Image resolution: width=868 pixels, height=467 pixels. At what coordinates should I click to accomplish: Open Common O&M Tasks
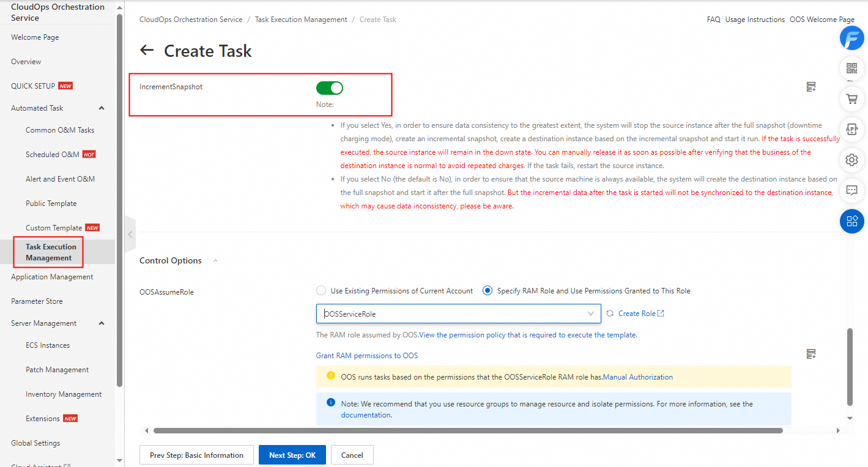click(x=60, y=130)
